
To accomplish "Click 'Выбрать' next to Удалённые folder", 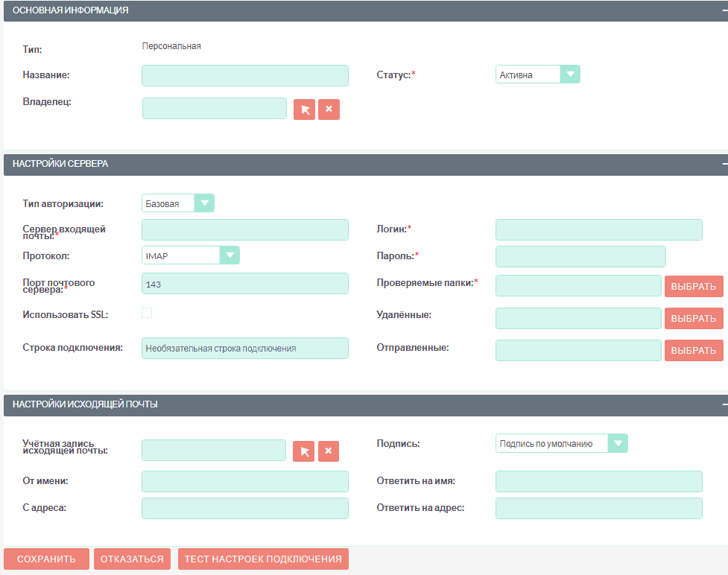I will point(693,319).
